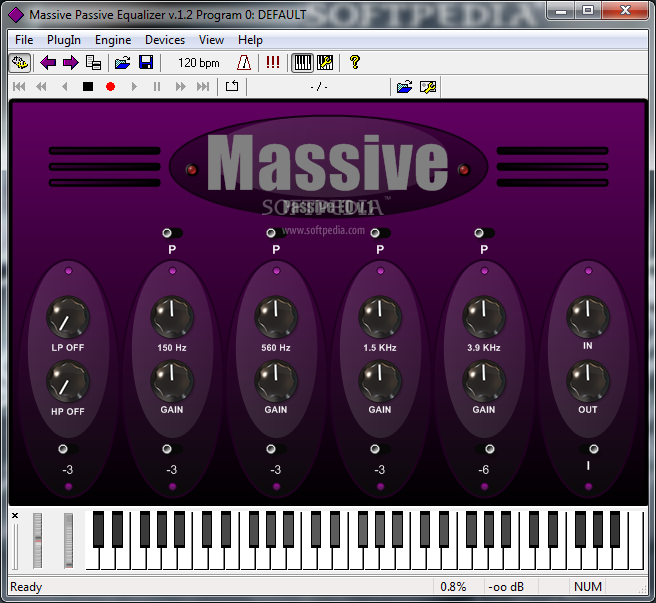
Task: Click the yellow question mark help icon
Action: tap(355, 62)
